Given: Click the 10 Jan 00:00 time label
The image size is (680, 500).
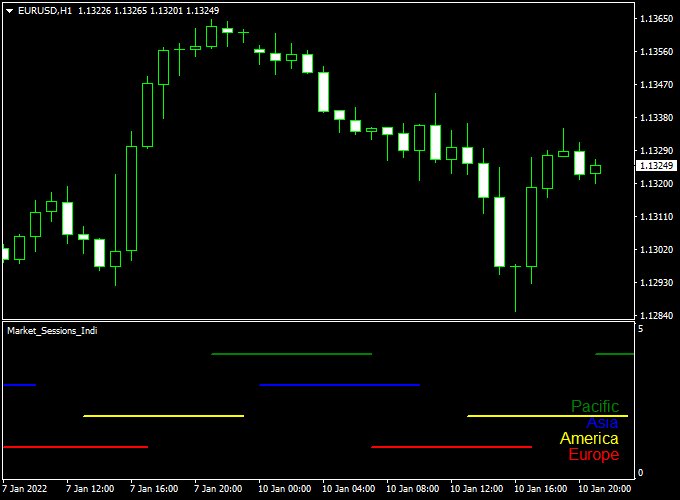Looking at the screenshot, I should [x=284, y=489].
